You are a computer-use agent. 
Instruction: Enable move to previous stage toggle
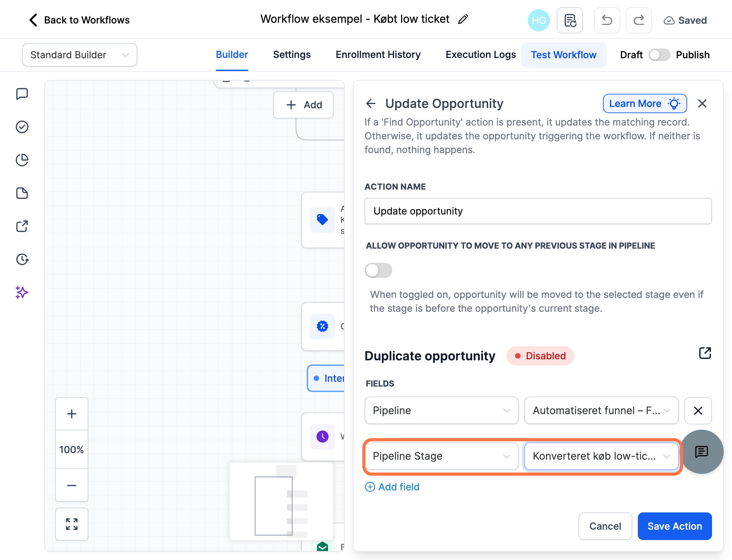pos(378,270)
